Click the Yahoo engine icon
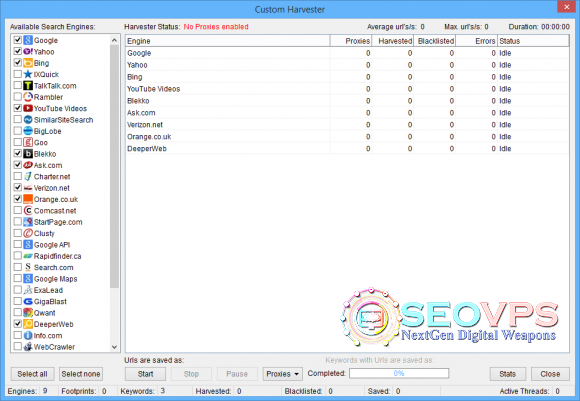The image size is (580, 401). pos(28,51)
